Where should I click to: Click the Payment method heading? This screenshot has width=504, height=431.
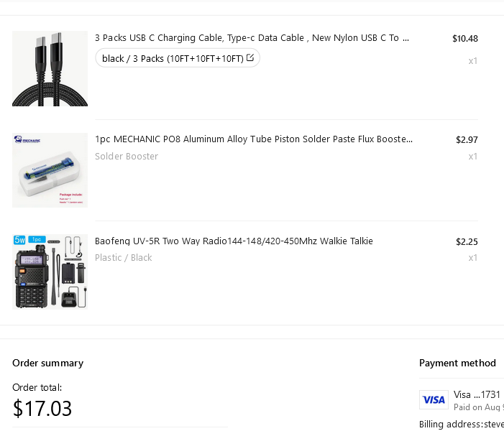coord(457,363)
